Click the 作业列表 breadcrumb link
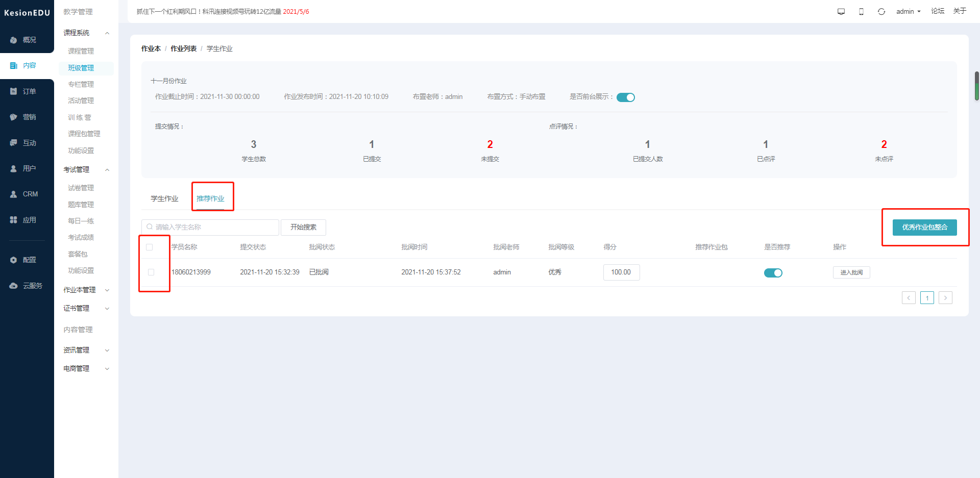The width and height of the screenshot is (980, 478). point(184,49)
